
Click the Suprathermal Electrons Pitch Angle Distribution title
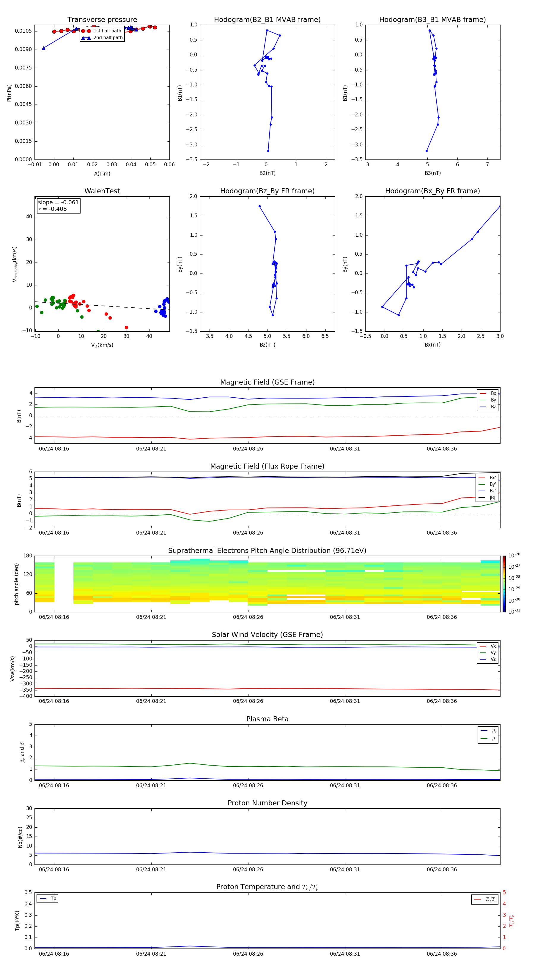[x=267, y=551]
